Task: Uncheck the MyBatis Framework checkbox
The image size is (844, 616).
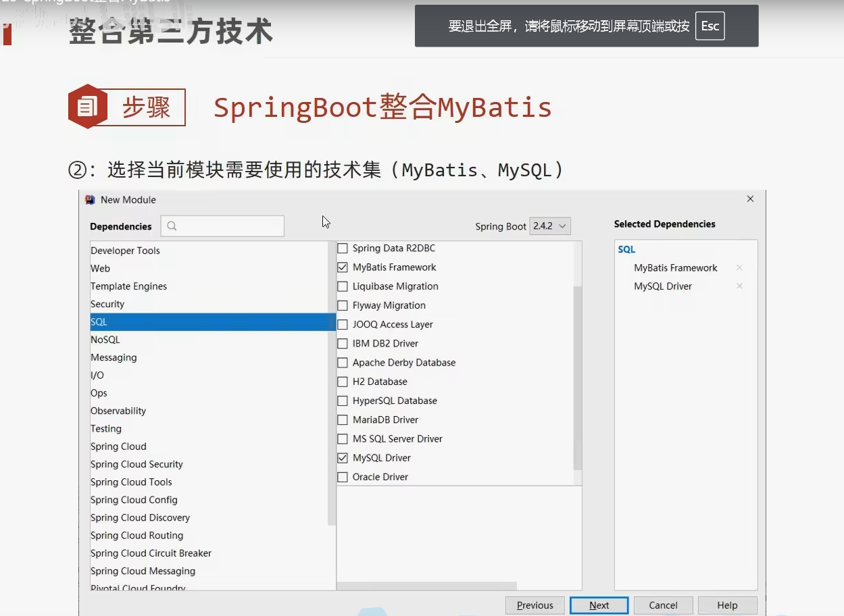Action: pyautogui.click(x=343, y=267)
